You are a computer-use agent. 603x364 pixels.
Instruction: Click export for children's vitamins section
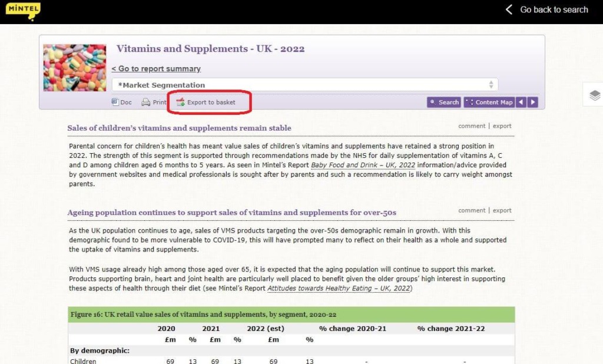click(x=502, y=126)
